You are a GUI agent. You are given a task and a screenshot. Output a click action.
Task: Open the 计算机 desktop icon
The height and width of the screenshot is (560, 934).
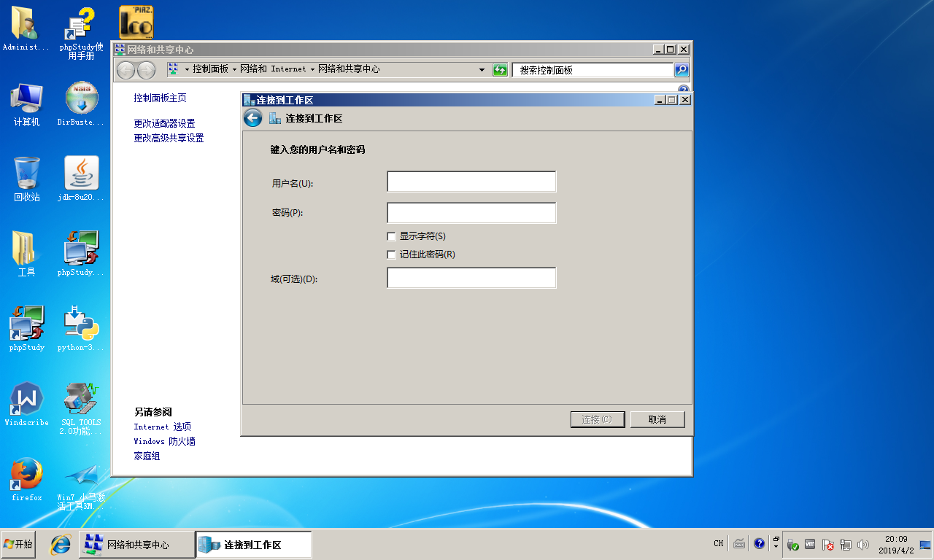(26, 102)
